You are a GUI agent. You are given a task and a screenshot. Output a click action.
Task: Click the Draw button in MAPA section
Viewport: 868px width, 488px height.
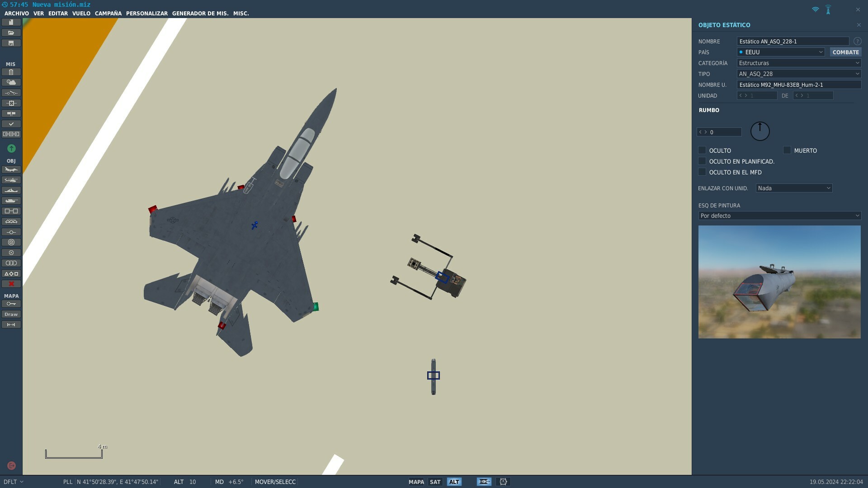coord(11,314)
